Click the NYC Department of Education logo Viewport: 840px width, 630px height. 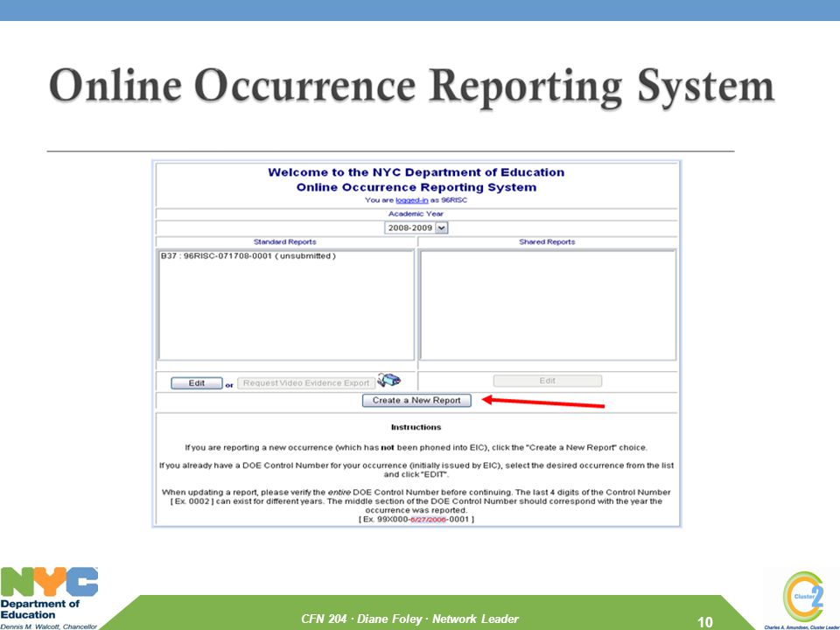pos(49,598)
